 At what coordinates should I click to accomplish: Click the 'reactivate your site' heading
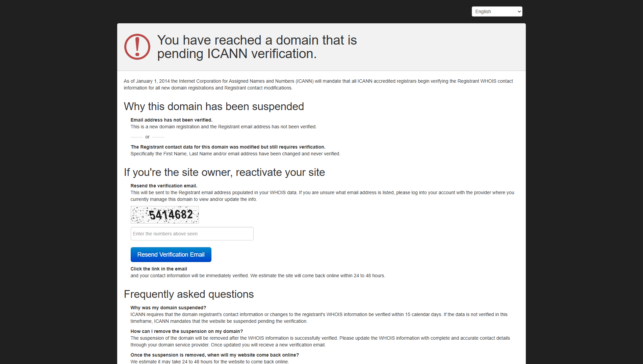point(224,172)
